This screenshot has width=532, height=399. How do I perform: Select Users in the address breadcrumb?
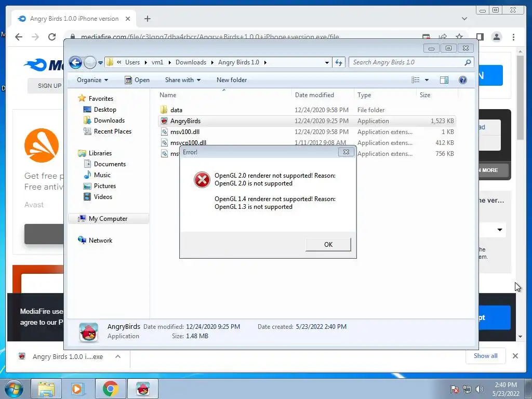[x=132, y=62]
